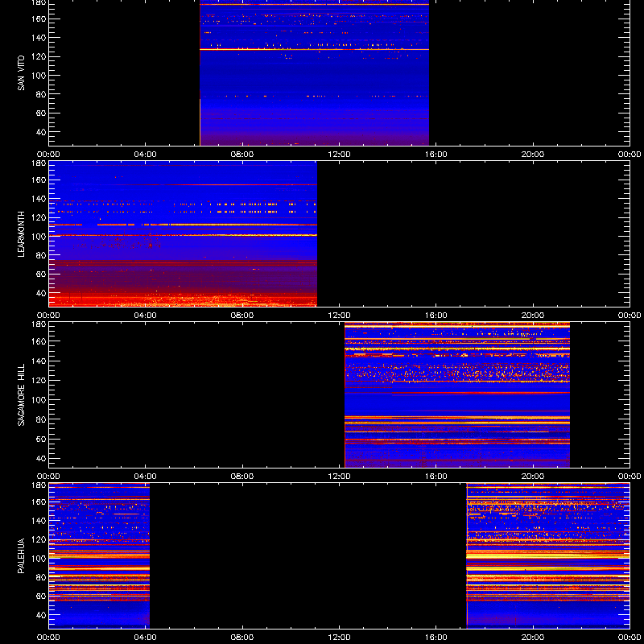This screenshot has width=644, height=644.
Task: Click 20:00 time label under San Vito panel
Action: [533, 155]
